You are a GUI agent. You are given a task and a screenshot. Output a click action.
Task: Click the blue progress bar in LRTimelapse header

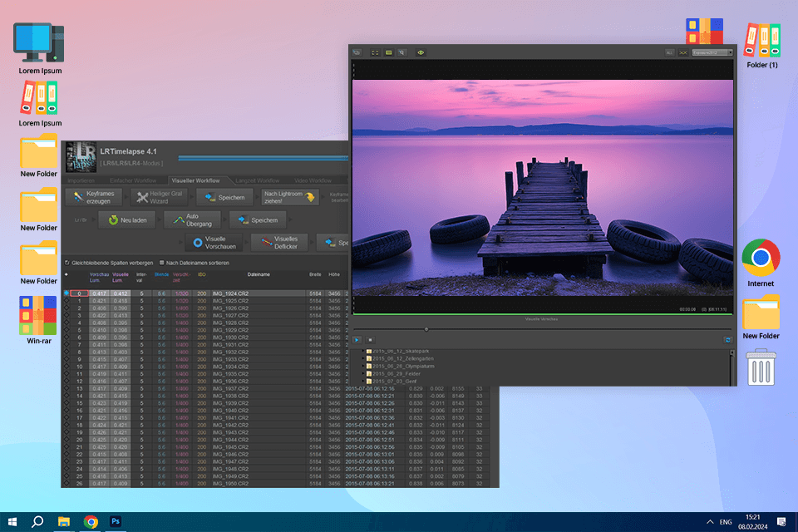pos(264,158)
